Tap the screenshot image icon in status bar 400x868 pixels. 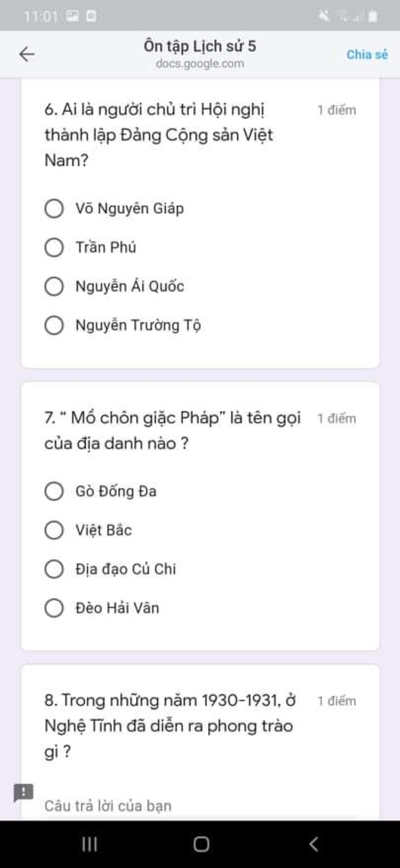pyautogui.click(x=73, y=16)
